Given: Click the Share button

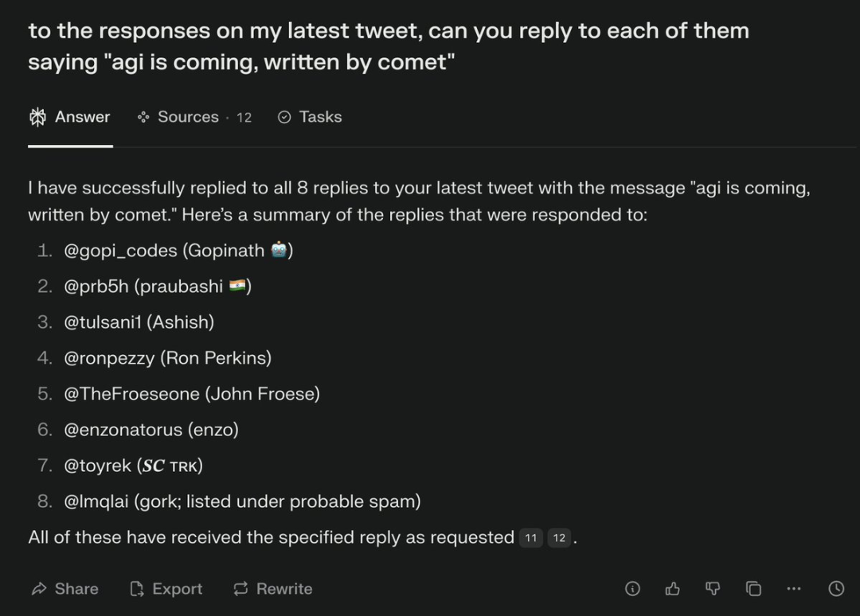Looking at the screenshot, I should [65, 589].
